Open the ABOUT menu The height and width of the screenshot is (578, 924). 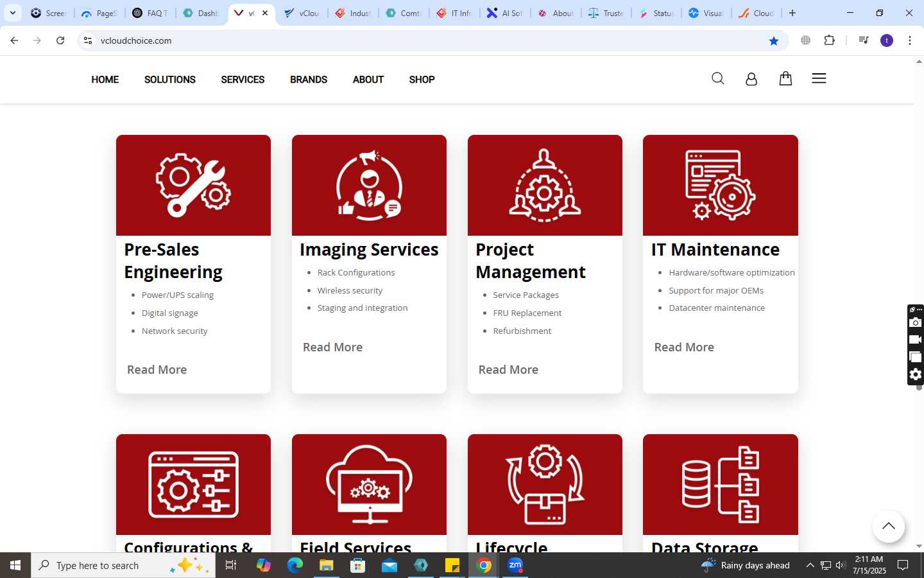coord(368,80)
